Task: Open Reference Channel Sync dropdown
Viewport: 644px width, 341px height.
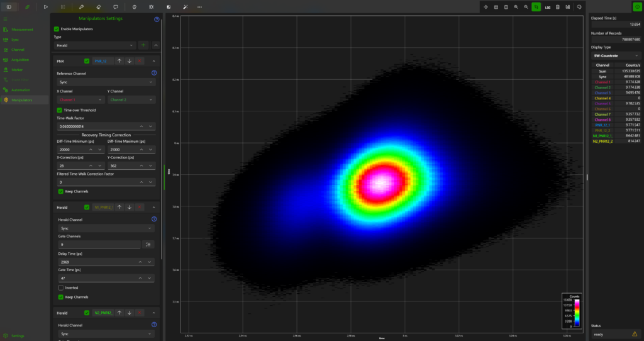Action: click(106, 82)
